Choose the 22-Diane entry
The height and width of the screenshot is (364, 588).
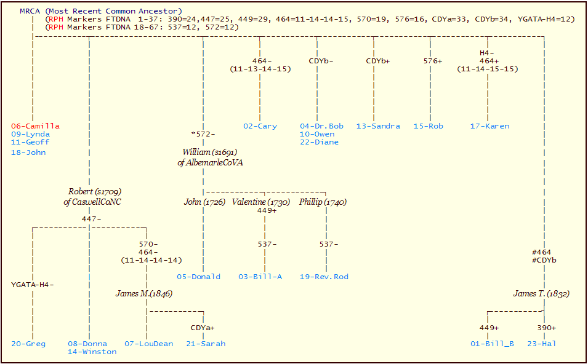click(x=319, y=142)
